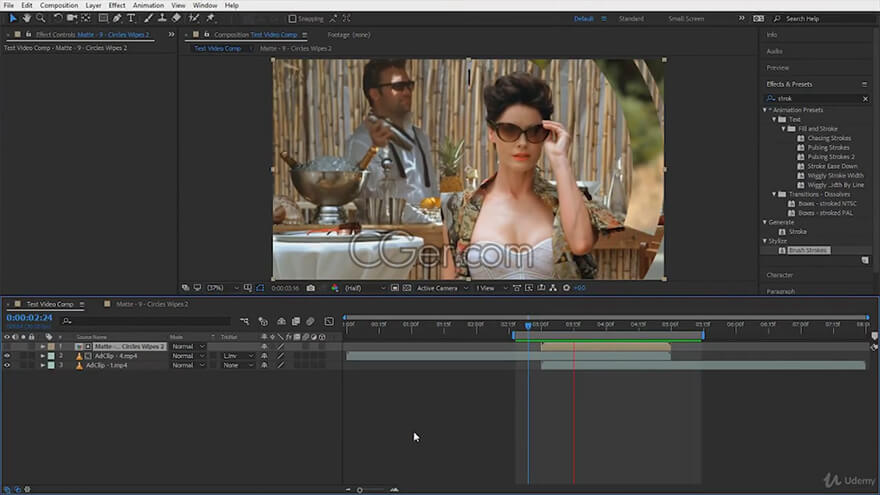The width and height of the screenshot is (880, 495).
Task: Select the Zoom magnifier tool
Action: coord(40,19)
